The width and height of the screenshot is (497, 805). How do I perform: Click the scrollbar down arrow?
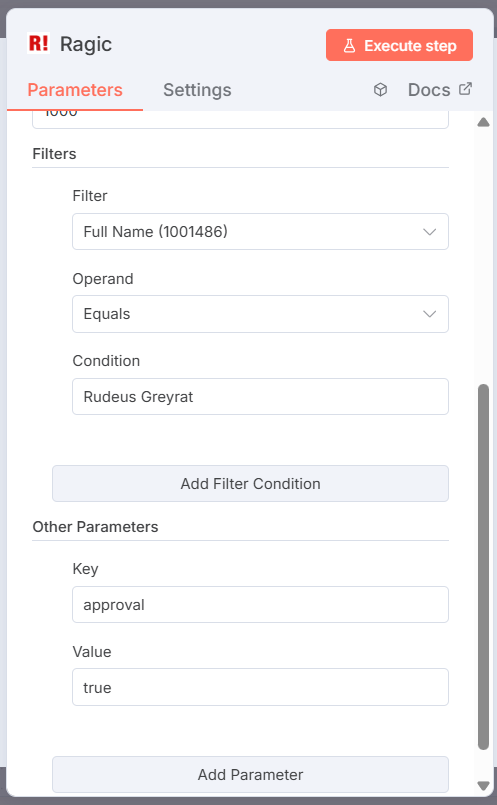coord(483,785)
